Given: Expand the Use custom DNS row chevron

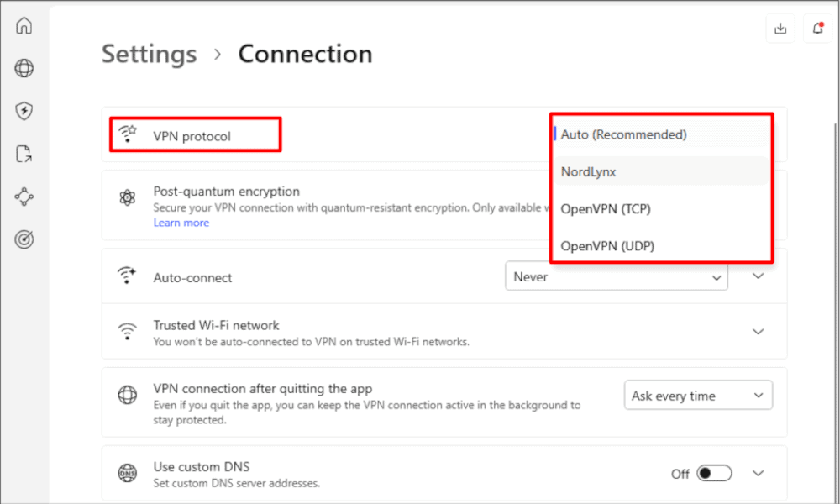Looking at the screenshot, I should tap(758, 473).
